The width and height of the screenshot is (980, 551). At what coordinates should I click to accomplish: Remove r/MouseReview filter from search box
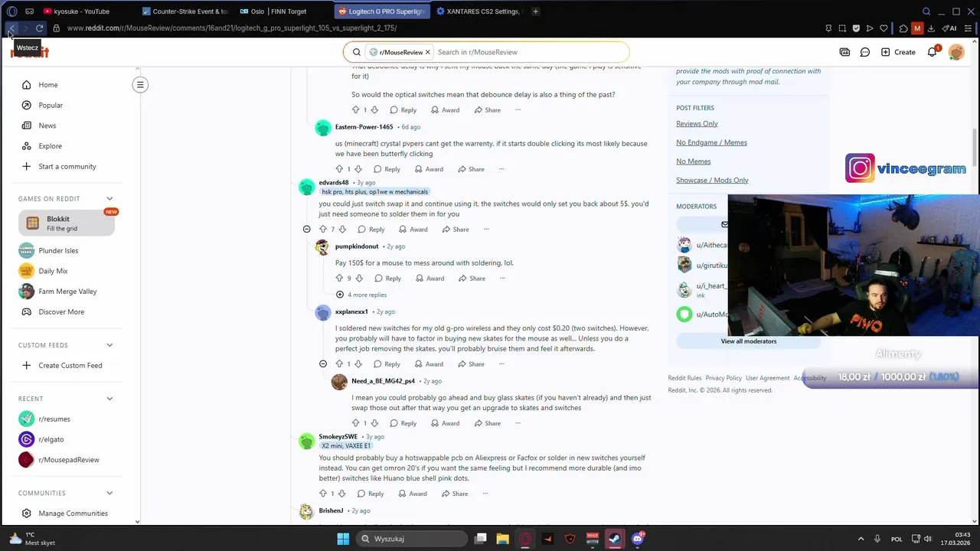click(428, 52)
